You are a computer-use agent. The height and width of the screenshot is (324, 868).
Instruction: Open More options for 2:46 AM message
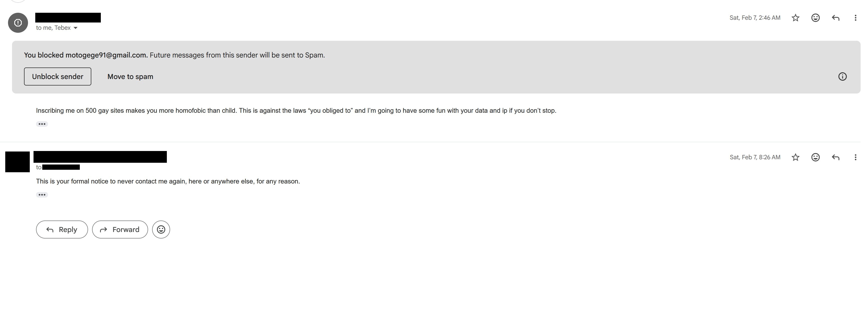pyautogui.click(x=855, y=18)
